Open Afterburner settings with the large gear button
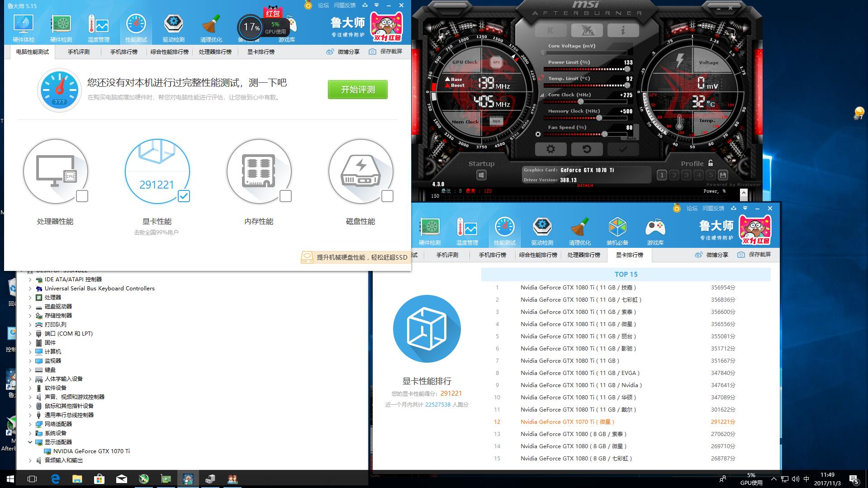The image size is (868, 488). [550, 149]
